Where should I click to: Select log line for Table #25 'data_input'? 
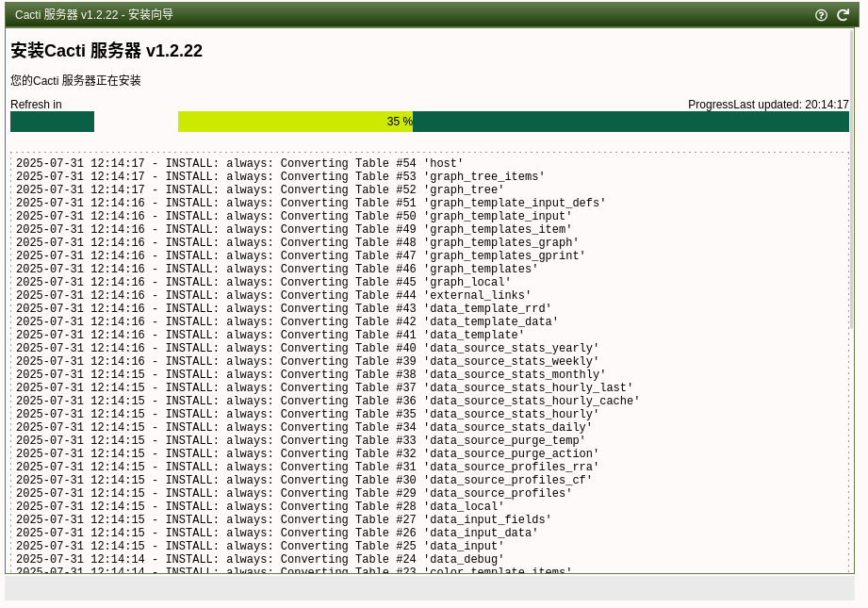259,546
